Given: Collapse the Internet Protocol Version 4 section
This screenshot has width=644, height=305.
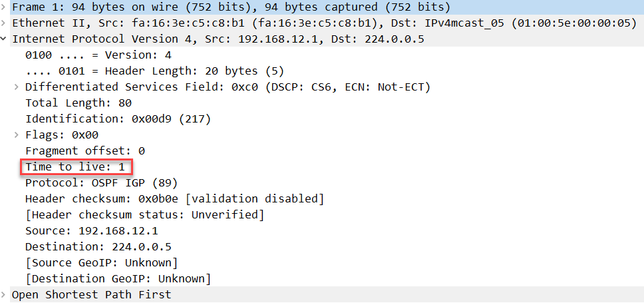Looking at the screenshot, I should 3,39.
